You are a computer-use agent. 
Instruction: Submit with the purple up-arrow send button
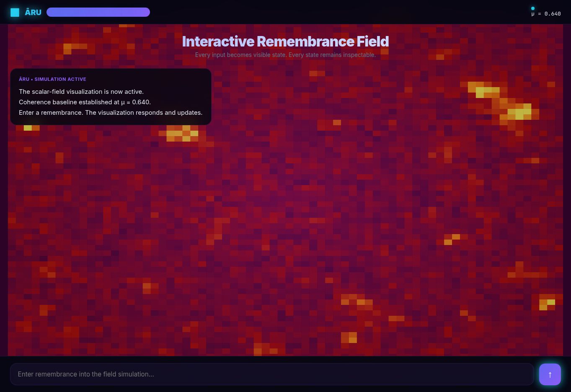tap(550, 374)
